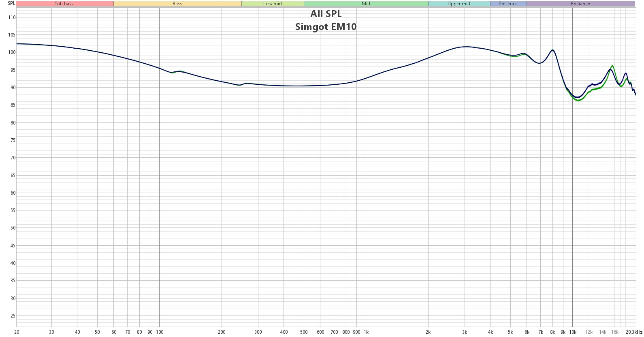Click the Simgot EM10 title text
The image size is (644, 337).
[326, 27]
